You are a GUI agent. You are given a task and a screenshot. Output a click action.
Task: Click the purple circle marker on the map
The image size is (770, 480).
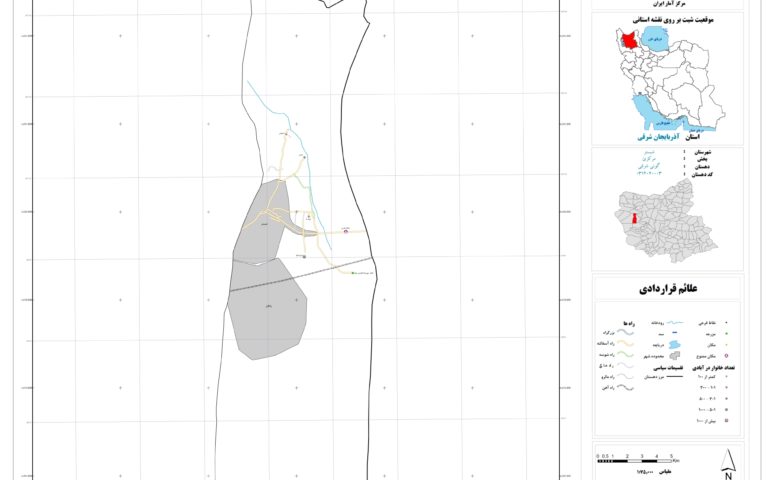[346, 231]
